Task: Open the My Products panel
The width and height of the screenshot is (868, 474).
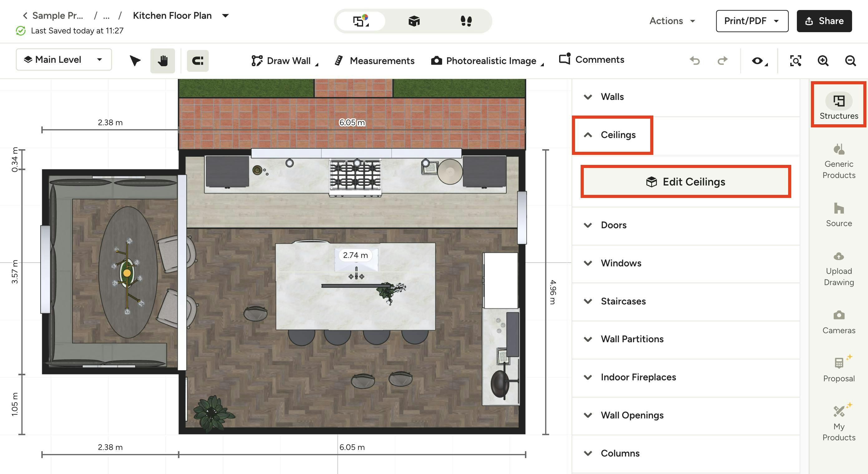Action: coord(839,423)
